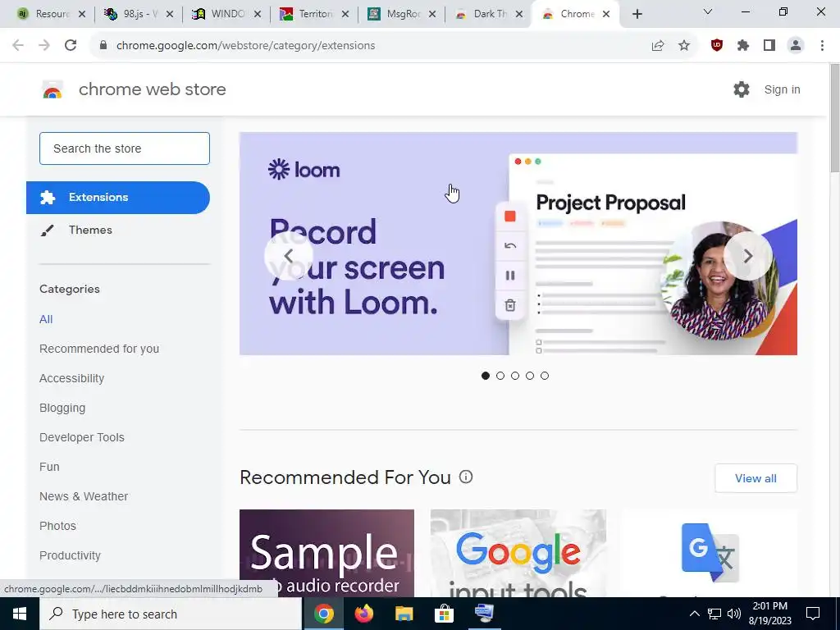
Task: Select the fifth carousel dot
Action: tap(545, 376)
